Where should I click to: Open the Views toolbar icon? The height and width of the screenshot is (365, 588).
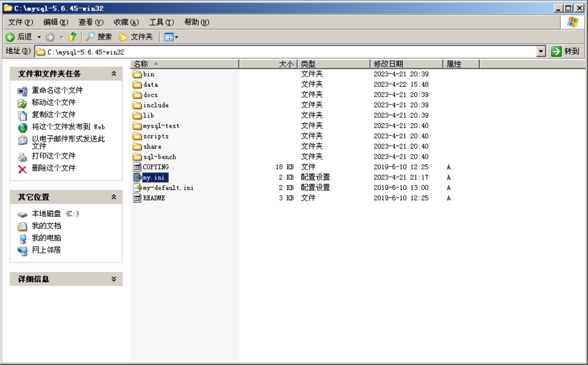(x=169, y=37)
